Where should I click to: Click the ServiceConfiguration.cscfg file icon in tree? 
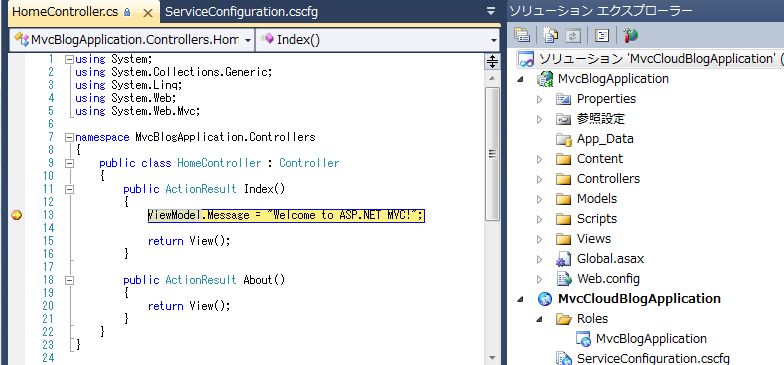point(564,358)
